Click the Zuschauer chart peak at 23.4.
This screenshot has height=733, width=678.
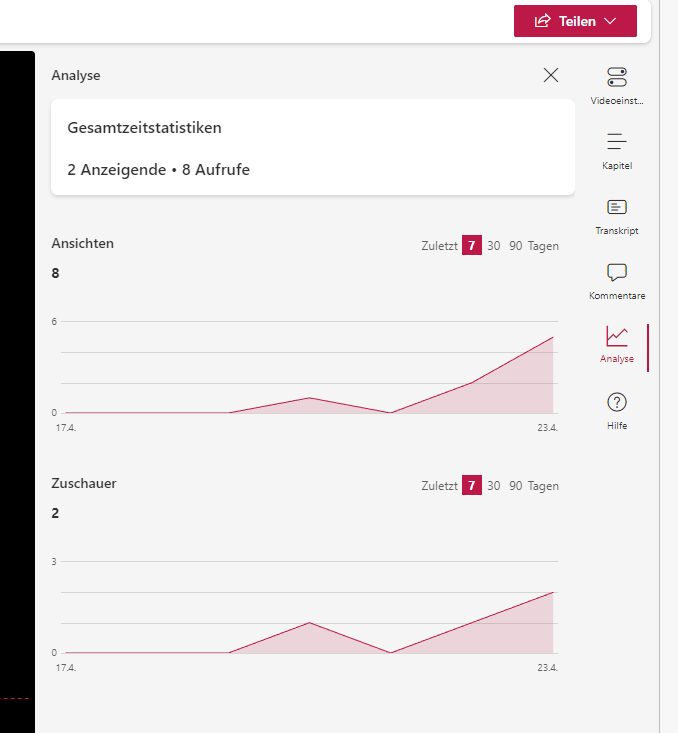pos(553,592)
